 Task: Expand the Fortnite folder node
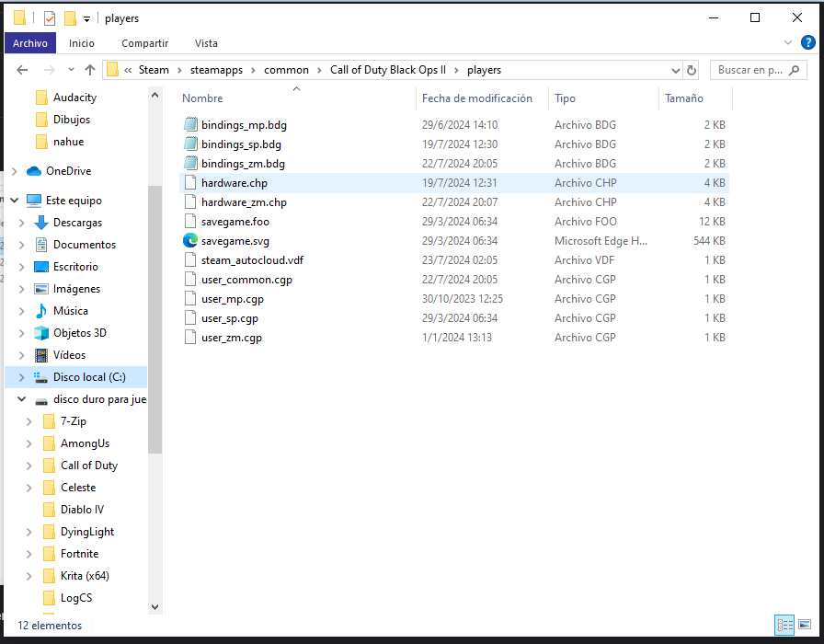point(29,554)
